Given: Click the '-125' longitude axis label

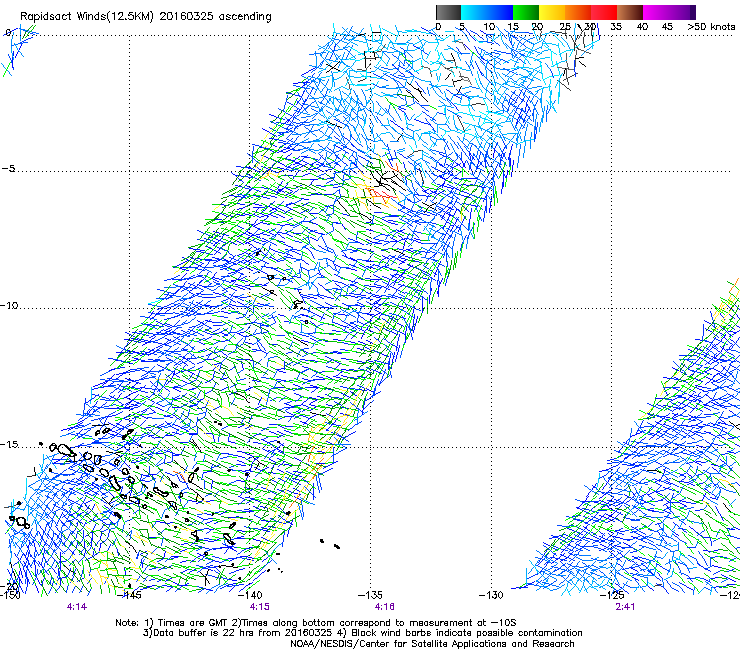Looking at the screenshot, I should click(612, 595).
